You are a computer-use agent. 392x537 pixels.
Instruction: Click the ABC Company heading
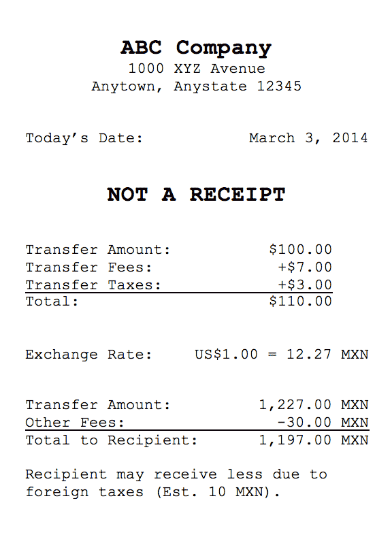click(x=196, y=48)
